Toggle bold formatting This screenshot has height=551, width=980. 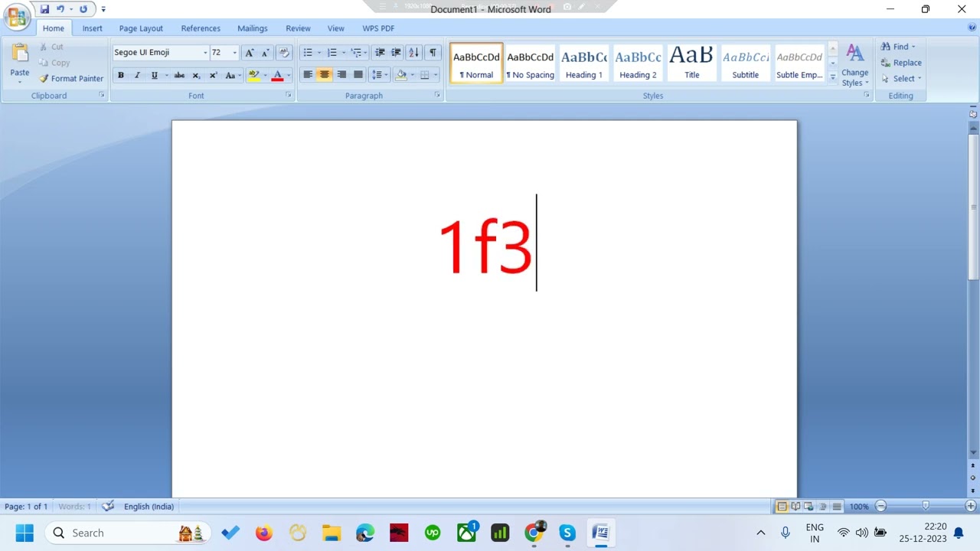[120, 75]
